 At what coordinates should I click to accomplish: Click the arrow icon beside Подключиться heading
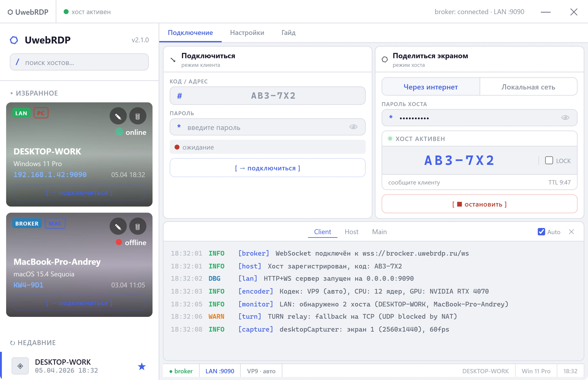pyautogui.click(x=173, y=60)
